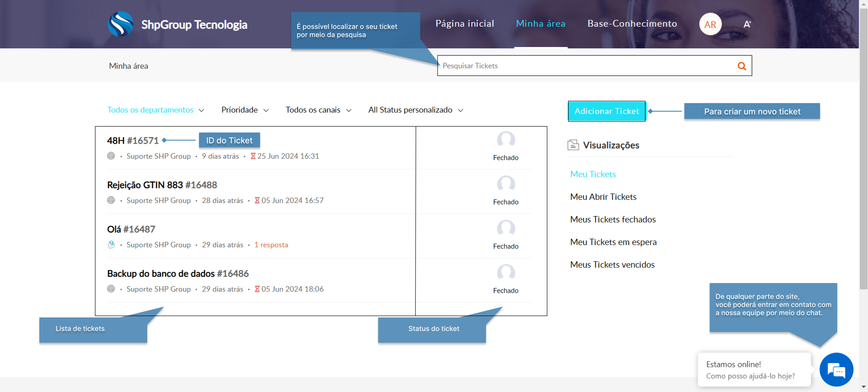Click assignee avatar on Backup ticket #16486
Screen dimensions: 868x392
click(x=506, y=272)
